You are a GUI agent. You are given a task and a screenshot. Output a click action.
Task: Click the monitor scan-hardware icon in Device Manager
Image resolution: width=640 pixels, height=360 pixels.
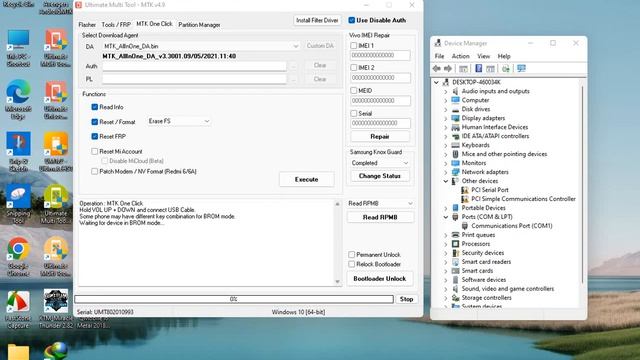[x=521, y=69]
